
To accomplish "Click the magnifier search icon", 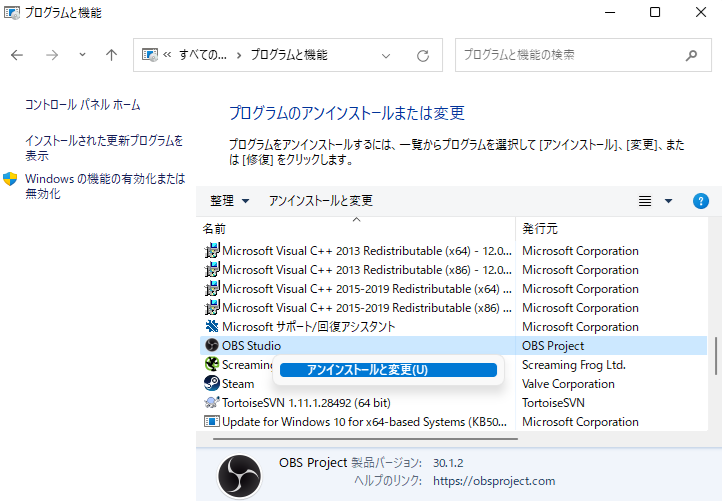I will [691, 56].
